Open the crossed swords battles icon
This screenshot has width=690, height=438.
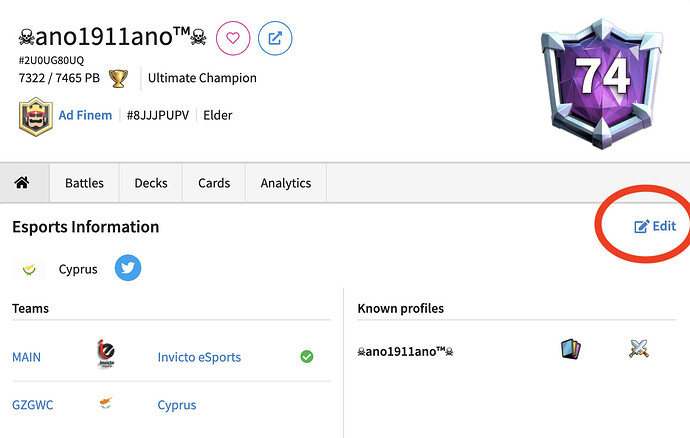point(639,349)
